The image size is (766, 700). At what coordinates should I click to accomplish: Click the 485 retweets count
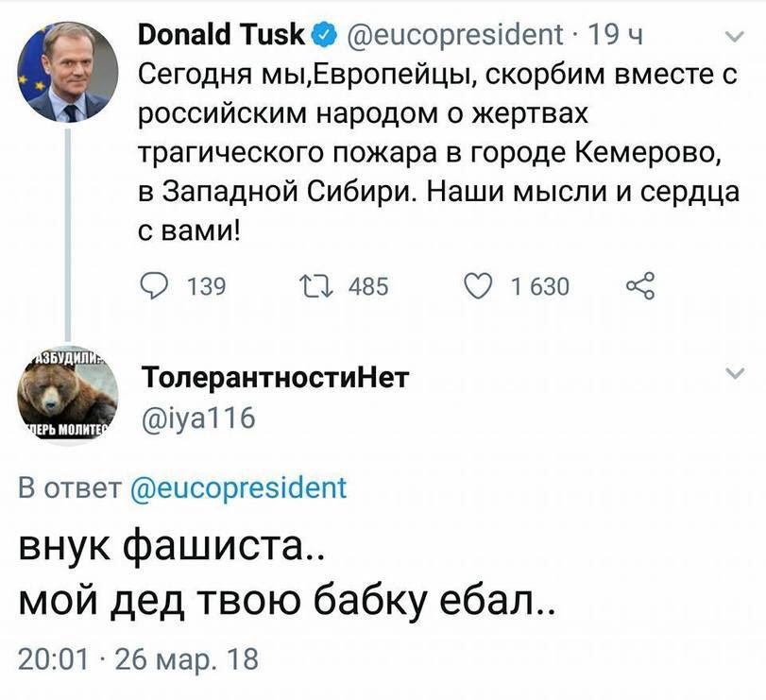[368, 285]
